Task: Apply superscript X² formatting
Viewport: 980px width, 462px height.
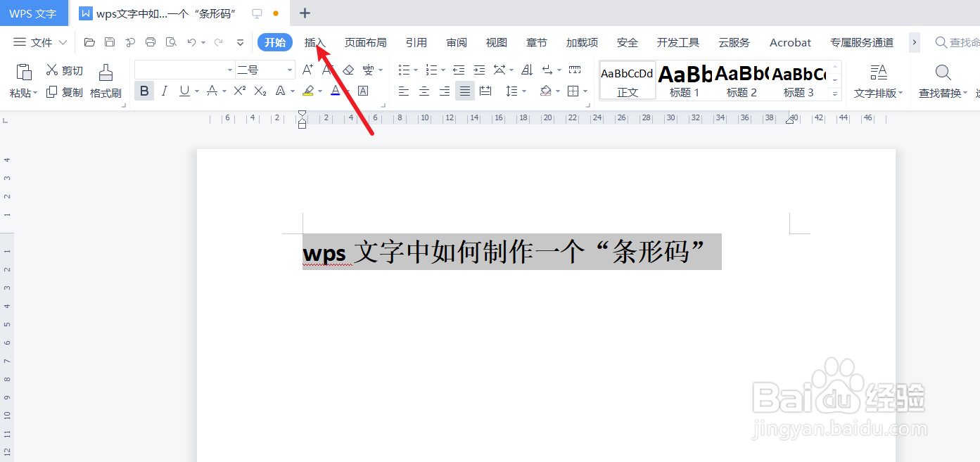Action: coord(240,91)
